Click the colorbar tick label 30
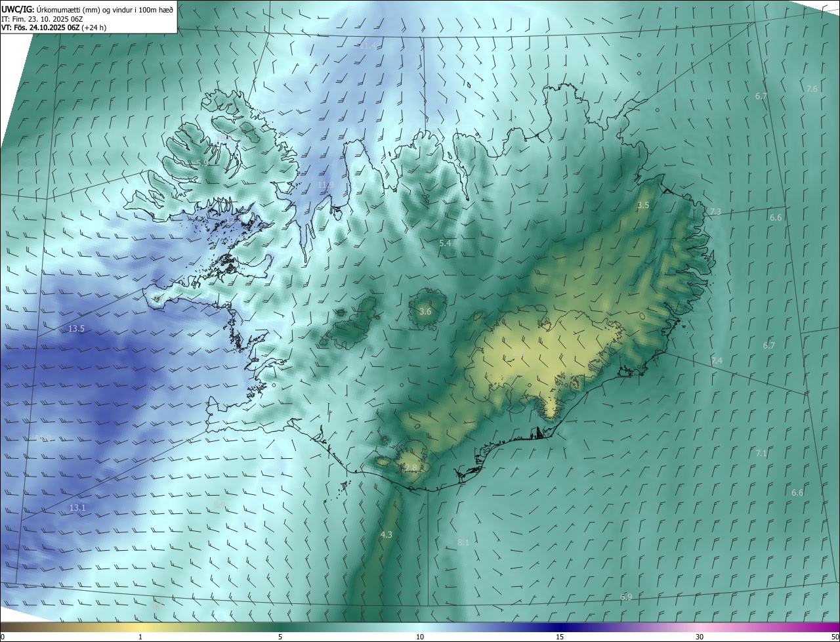The image size is (840, 642). (x=700, y=637)
